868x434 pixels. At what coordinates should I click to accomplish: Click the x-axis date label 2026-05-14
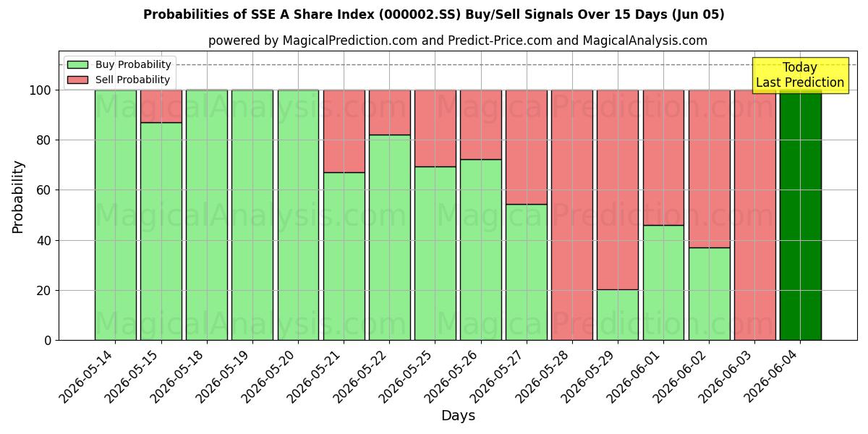[x=88, y=375]
